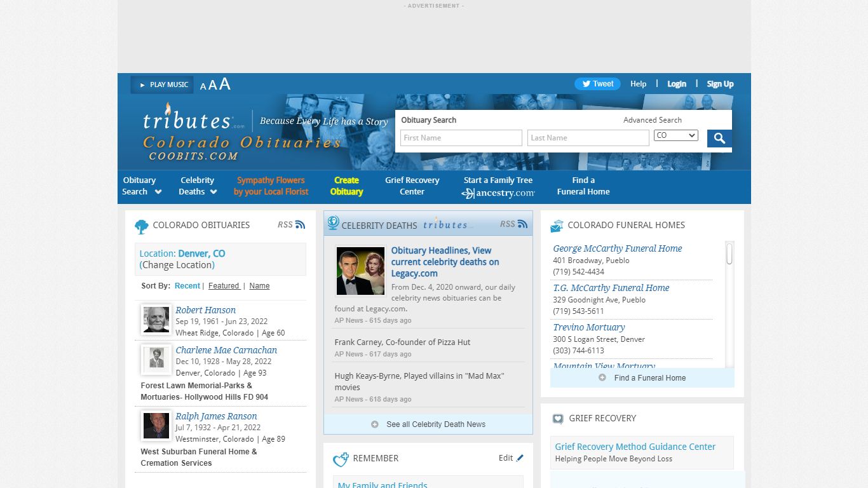Click plus icon beside Find a Funeral Home
This screenshot has width=868, height=488.
pos(602,377)
